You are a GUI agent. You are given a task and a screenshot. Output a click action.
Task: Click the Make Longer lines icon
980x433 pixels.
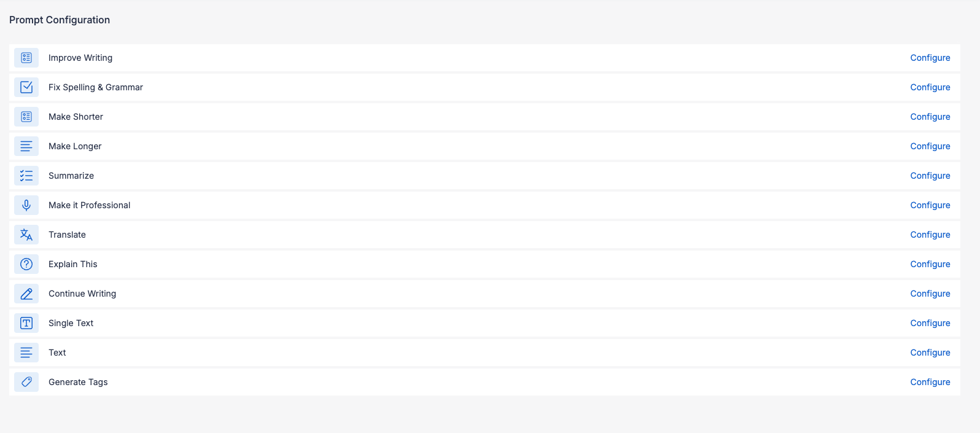coord(26,146)
